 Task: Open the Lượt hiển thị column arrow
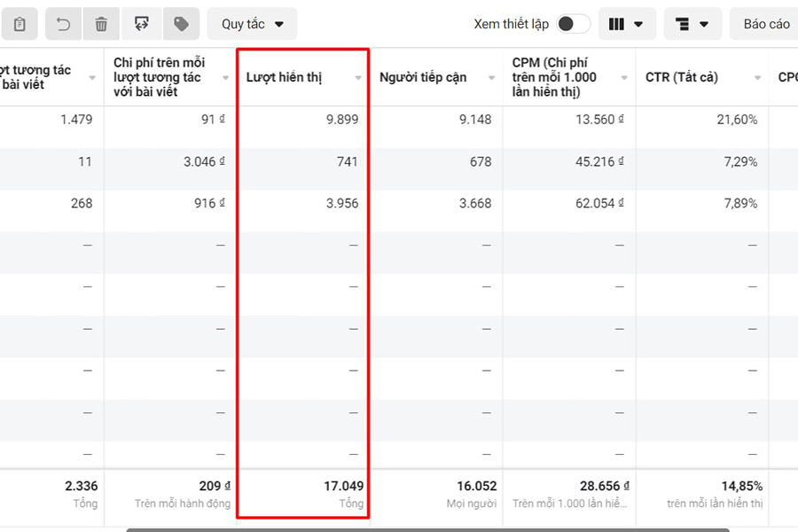(358, 78)
